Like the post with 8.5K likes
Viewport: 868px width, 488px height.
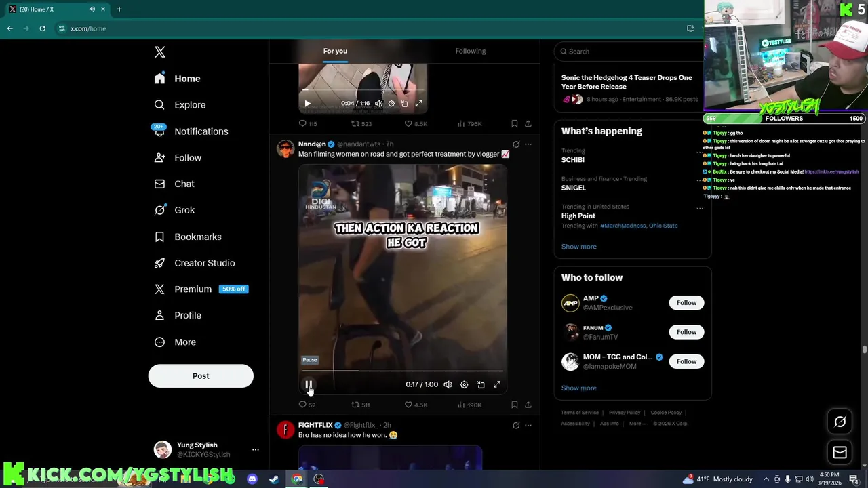(416, 123)
